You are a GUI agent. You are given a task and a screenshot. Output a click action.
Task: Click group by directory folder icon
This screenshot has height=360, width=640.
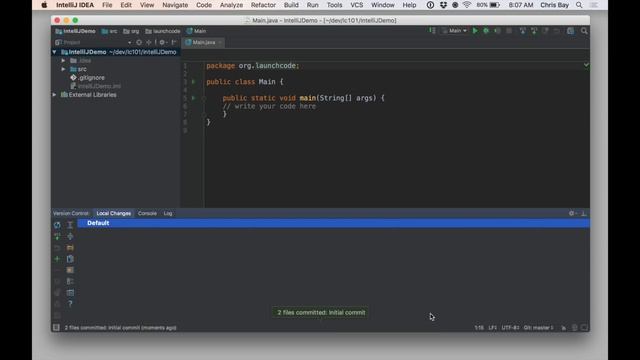click(x=70, y=248)
